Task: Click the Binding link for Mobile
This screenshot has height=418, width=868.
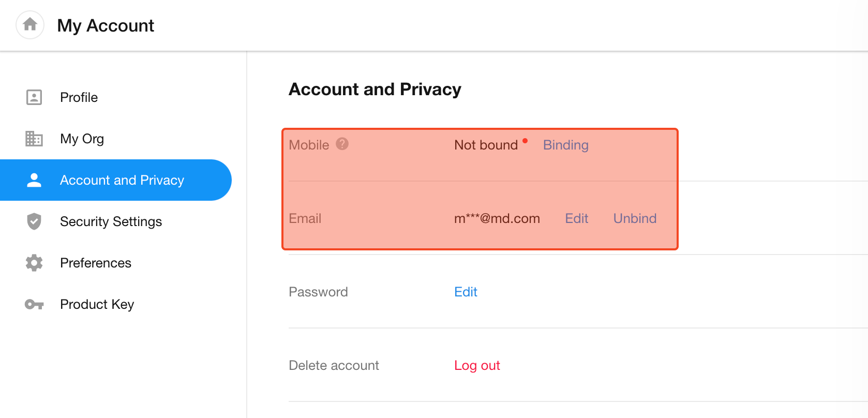Action: click(x=565, y=145)
